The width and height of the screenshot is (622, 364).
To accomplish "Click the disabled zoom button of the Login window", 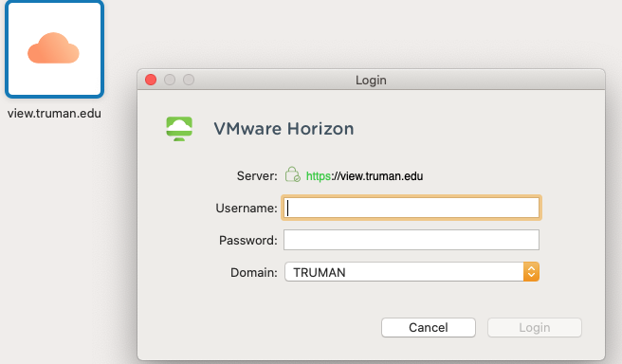I will click(x=189, y=80).
